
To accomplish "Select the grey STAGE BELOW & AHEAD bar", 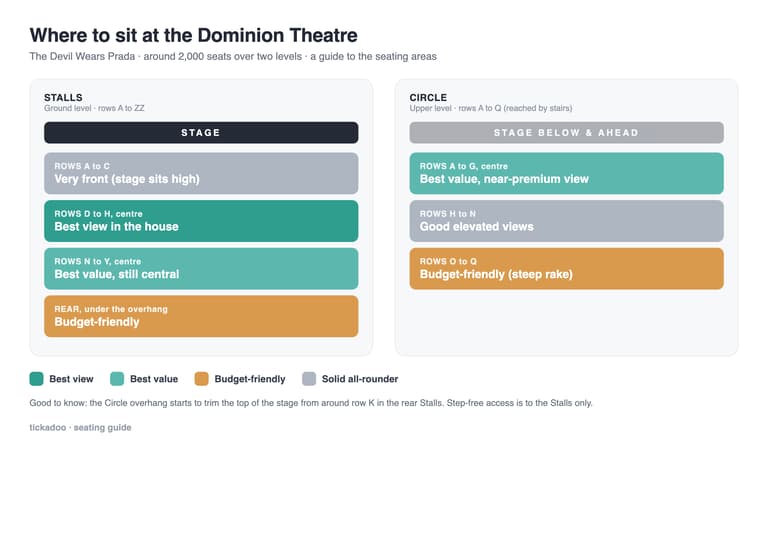I will pos(566,133).
